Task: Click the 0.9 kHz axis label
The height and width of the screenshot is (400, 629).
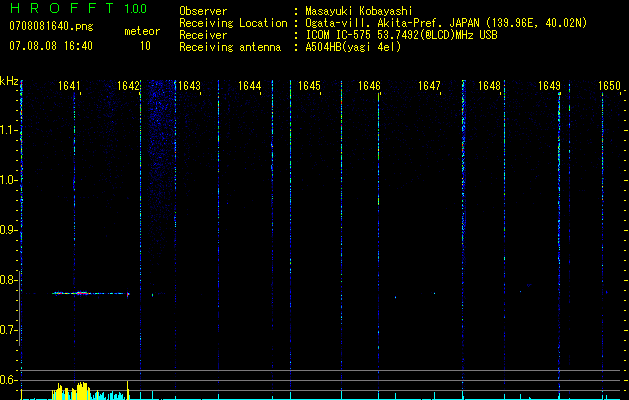Action: click(8, 230)
